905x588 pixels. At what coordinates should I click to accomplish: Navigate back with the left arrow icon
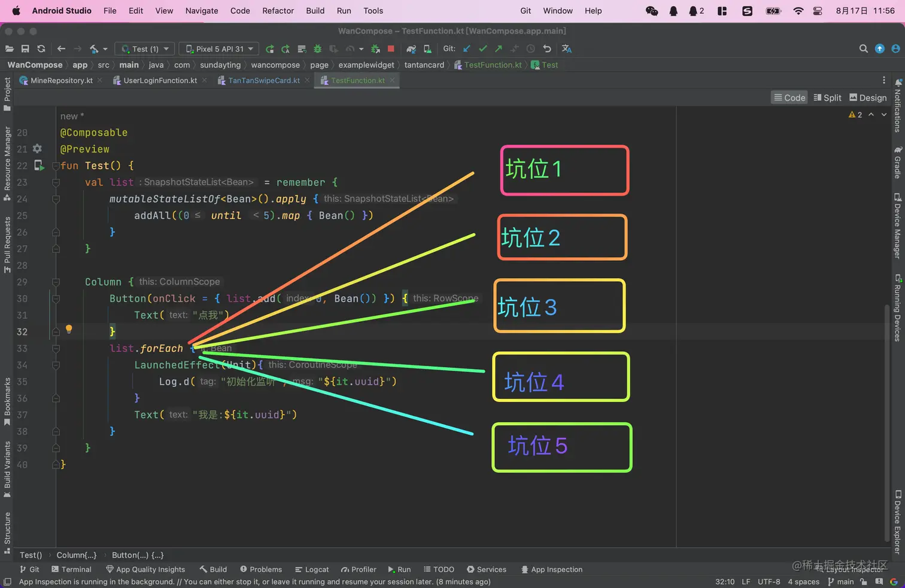[61, 49]
